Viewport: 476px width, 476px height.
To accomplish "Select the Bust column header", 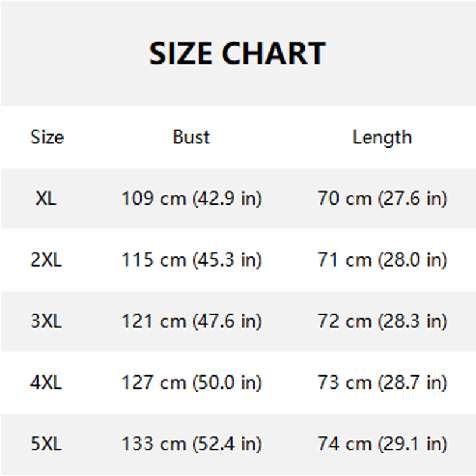I will pos(191,137).
